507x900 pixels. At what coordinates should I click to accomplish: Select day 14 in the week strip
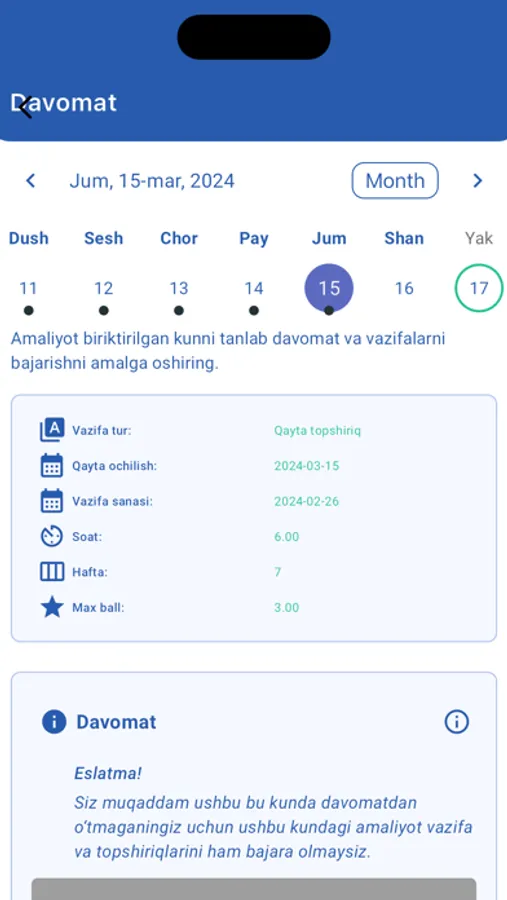point(254,288)
